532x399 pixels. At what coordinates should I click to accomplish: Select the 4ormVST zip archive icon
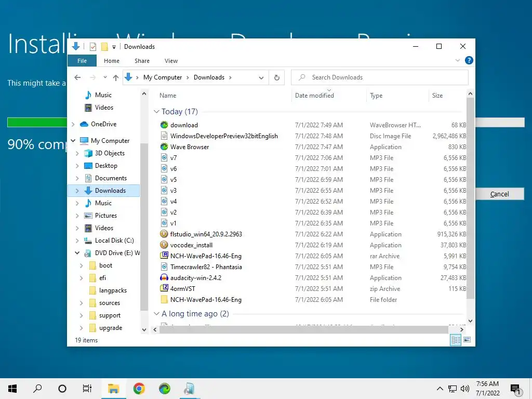click(164, 288)
